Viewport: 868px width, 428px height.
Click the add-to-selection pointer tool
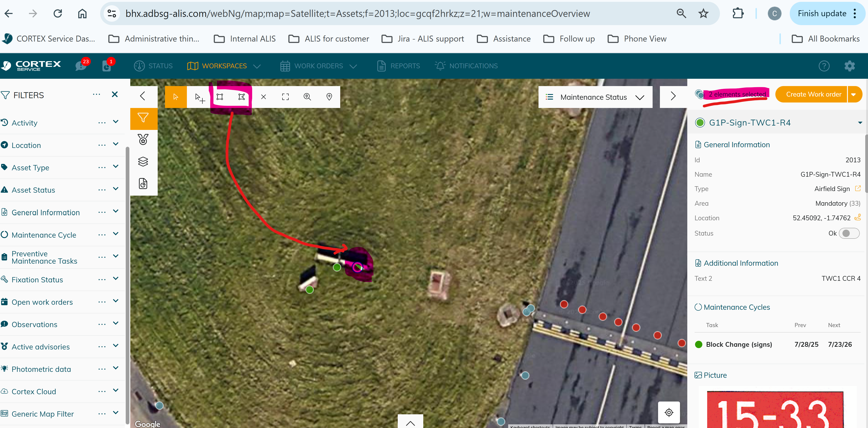coord(199,98)
